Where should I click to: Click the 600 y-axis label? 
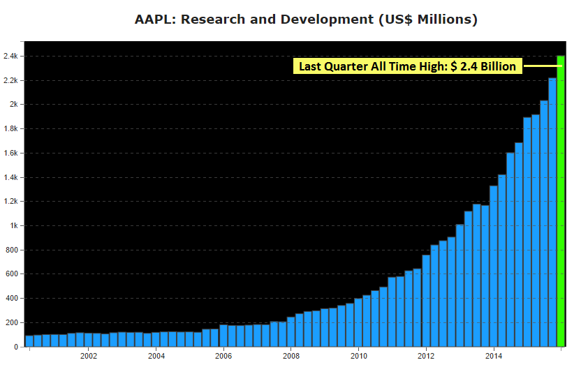(12, 274)
